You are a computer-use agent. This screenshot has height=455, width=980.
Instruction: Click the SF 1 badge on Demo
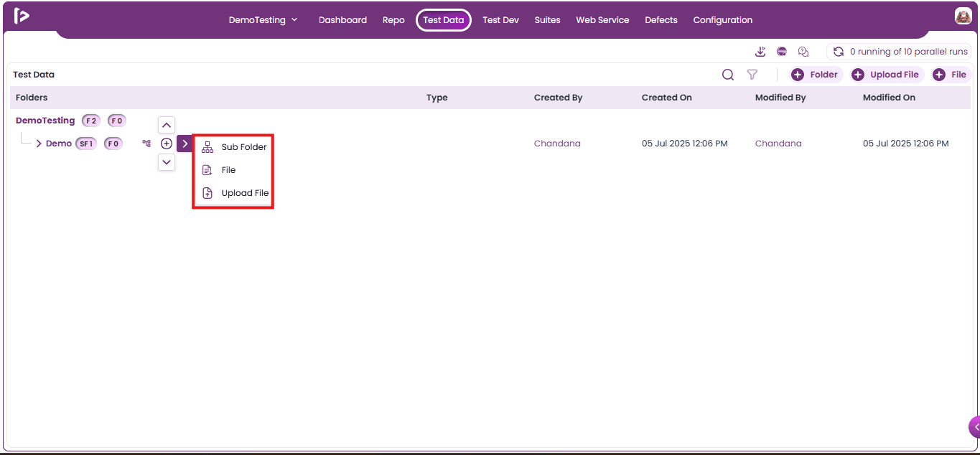[x=86, y=144]
